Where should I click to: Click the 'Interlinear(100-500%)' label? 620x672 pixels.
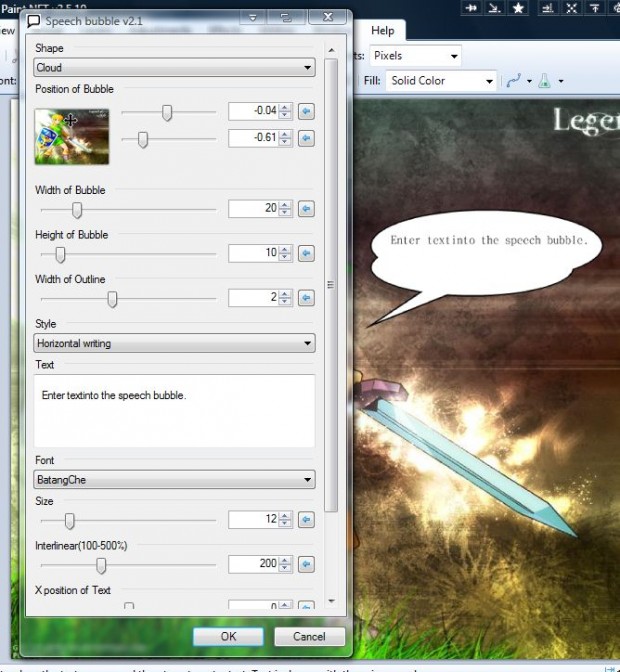(81, 546)
